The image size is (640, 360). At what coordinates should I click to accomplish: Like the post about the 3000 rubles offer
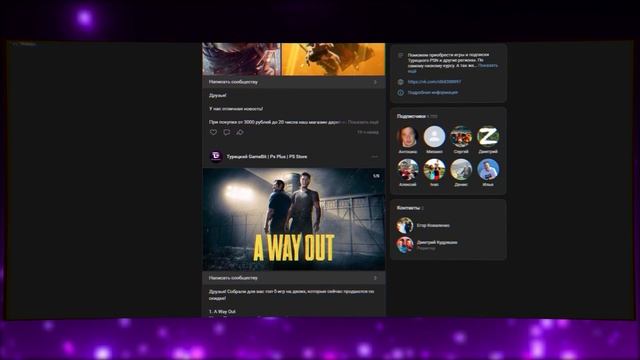[213, 132]
